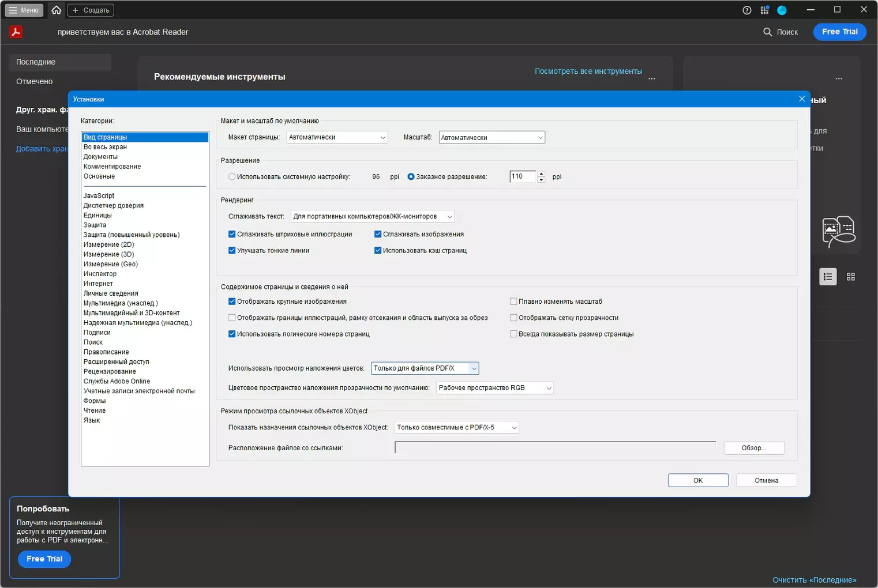Go to Home via house icon
Image resolution: width=878 pixels, height=588 pixels.
(56, 10)
